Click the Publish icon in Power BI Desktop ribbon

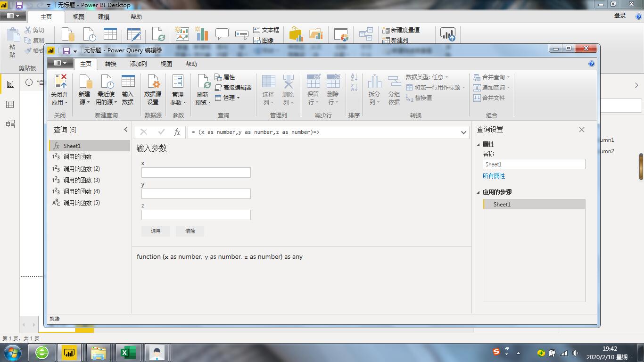pyautogui.click(x=447, y=34)
